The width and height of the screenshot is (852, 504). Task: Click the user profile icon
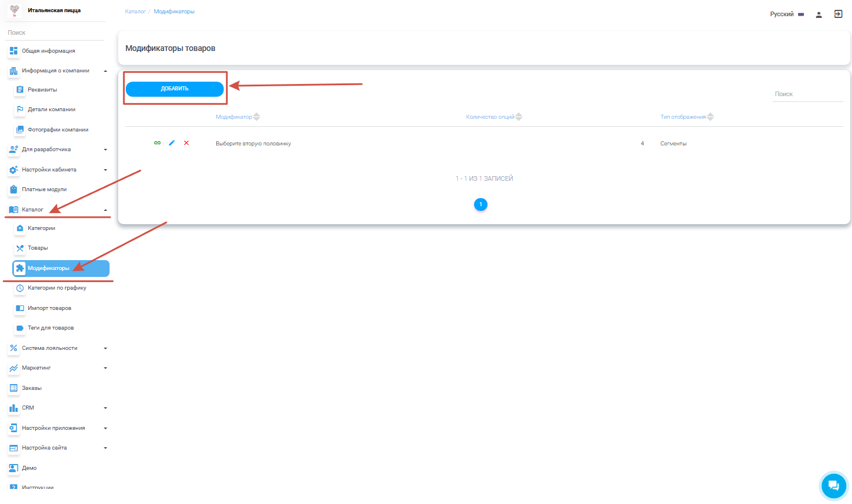pos(818,14)
